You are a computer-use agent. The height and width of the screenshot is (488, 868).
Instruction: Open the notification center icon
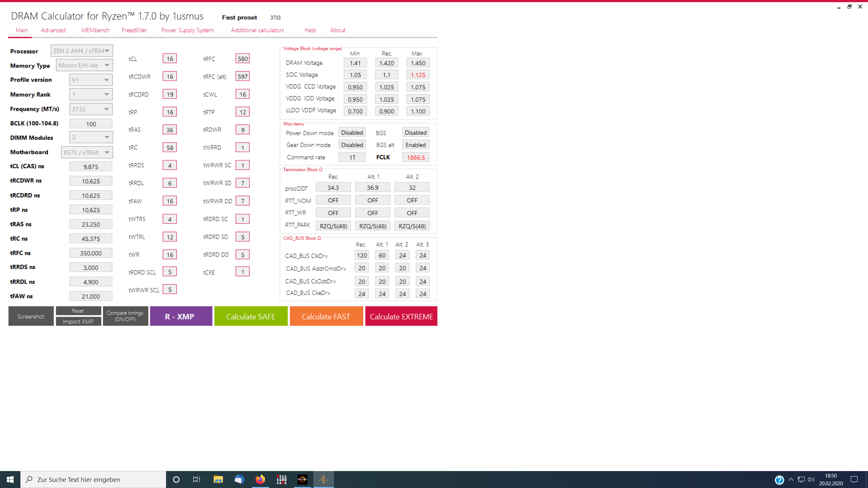(x=854, y=479)
